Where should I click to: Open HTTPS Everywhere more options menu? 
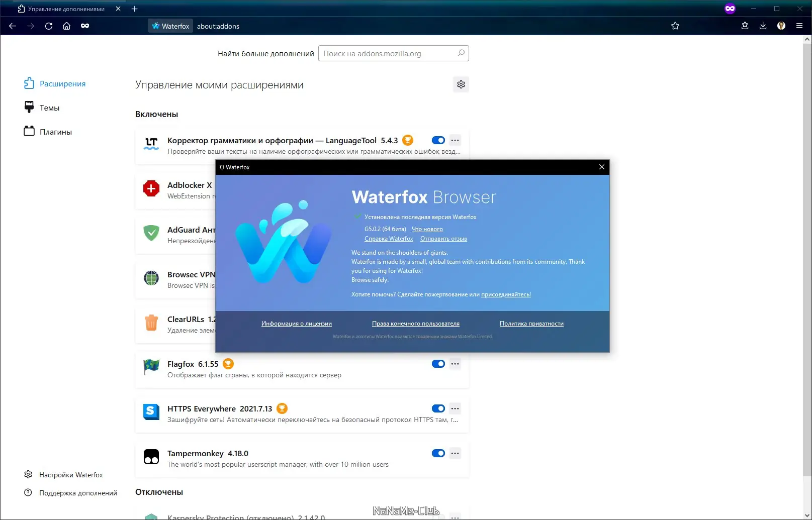click(x=455, y=408)
